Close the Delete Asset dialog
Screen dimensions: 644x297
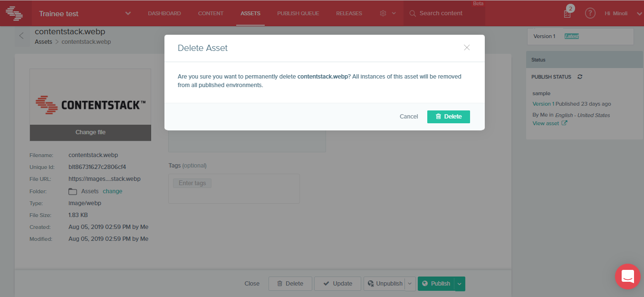(x=467, y=48)
